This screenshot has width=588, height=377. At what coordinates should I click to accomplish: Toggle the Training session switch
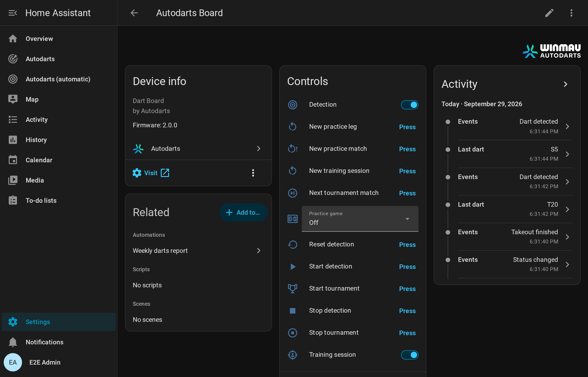pyautogui.click(x=410, y=355)
